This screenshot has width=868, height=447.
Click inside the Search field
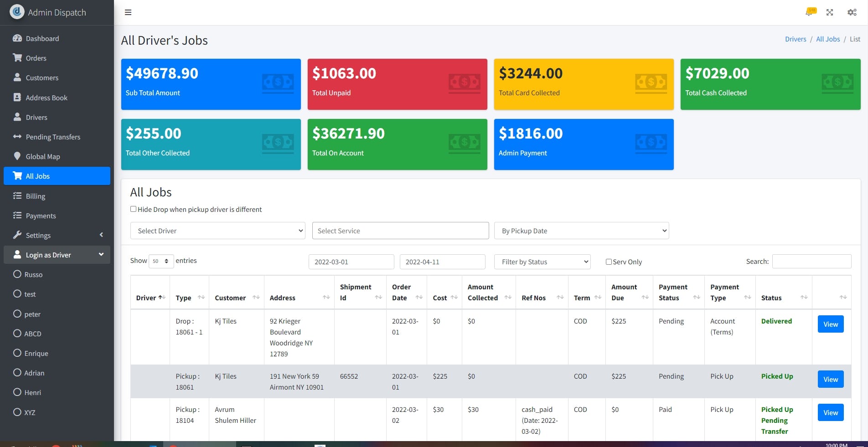click(x=811, y=261)
